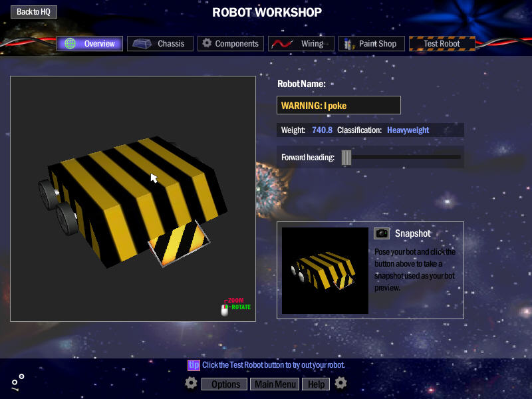Click the Forward heading slider track
Viewport: 532px width, 399px height.
click(402, 157)
